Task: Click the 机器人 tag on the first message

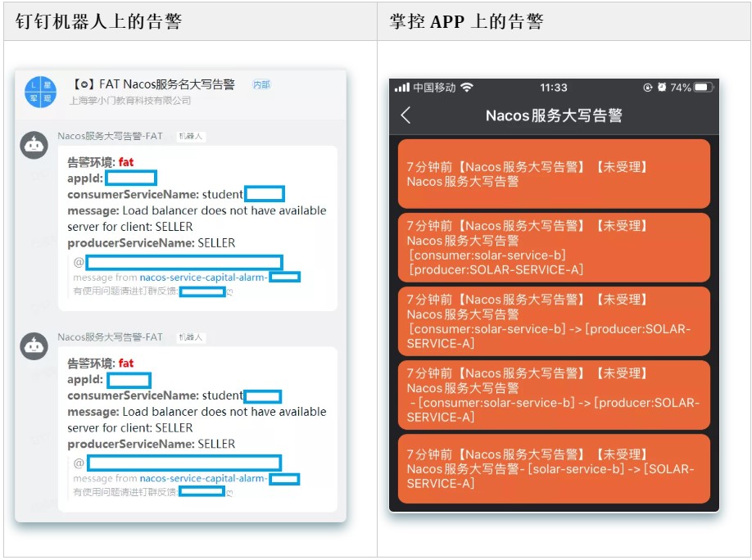Action: pyautogui.click(x=190, y=136)
